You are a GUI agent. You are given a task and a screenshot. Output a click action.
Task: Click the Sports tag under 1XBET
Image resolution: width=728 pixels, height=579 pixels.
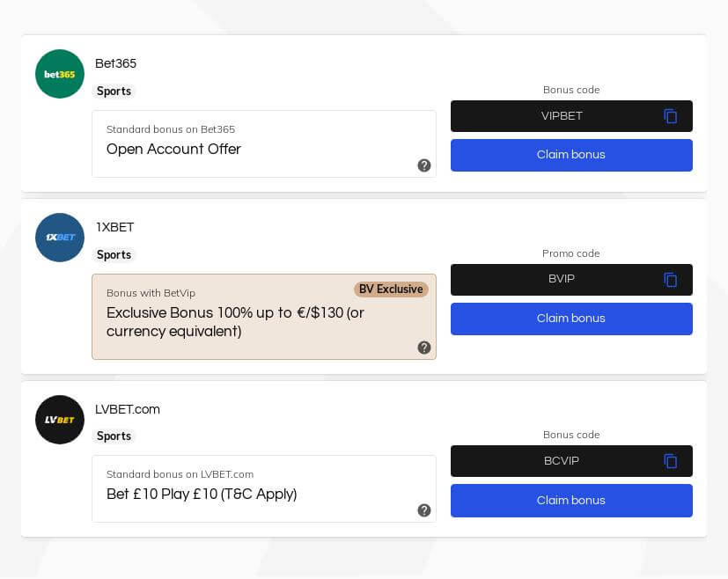[114, 254]
